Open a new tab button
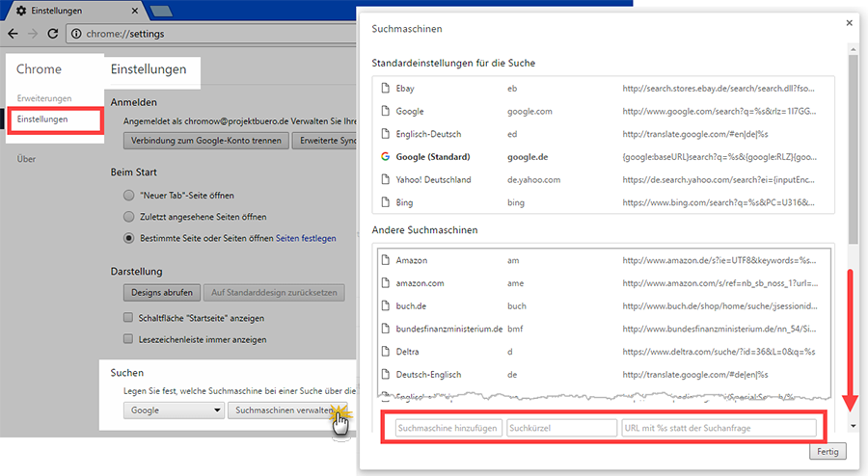Viewport: 868px width, 476px height. coord(161,11)
